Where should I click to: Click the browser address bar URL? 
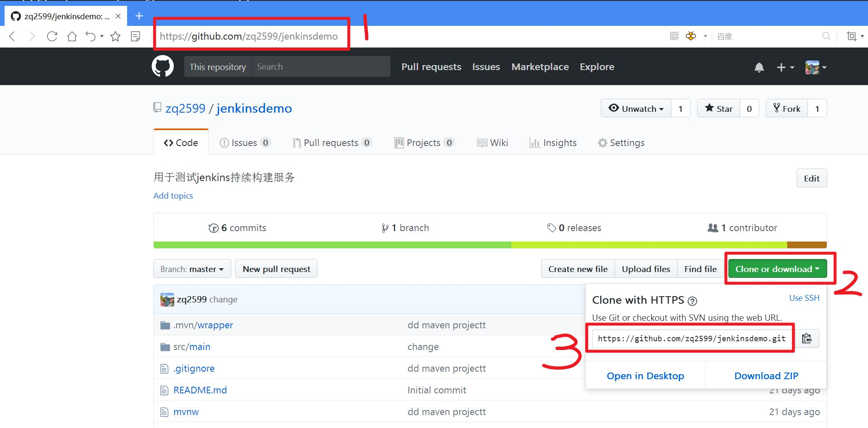coord(249,36)
